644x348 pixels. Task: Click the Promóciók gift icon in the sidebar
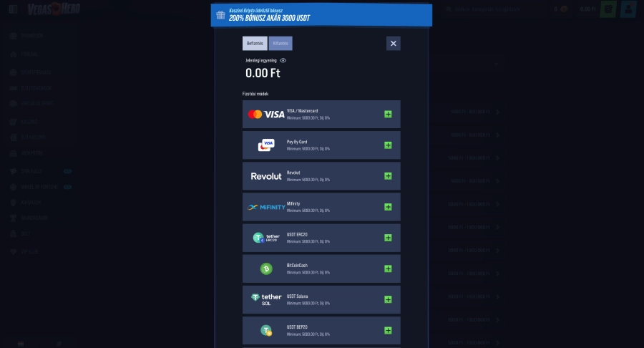(13, 36)
